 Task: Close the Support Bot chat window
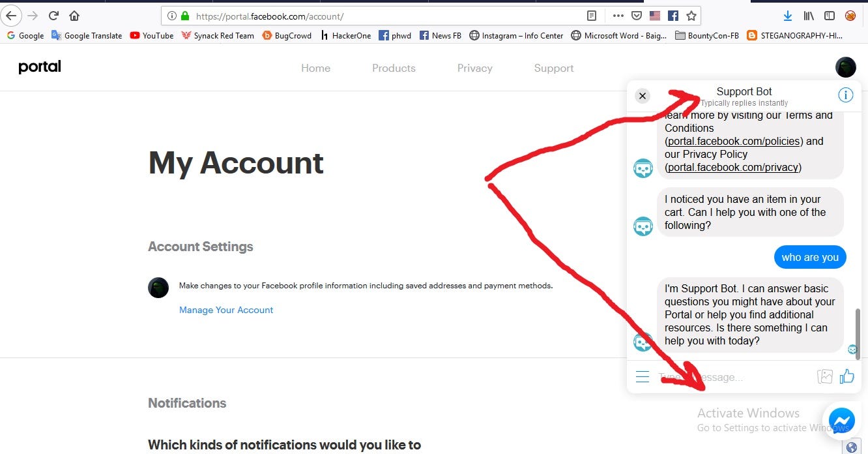point(643,96)
